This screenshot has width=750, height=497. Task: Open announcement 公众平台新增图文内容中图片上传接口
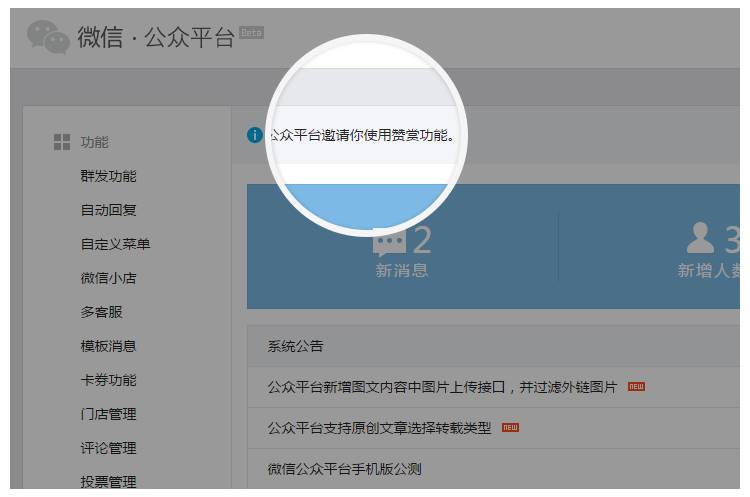pos(442,387)
